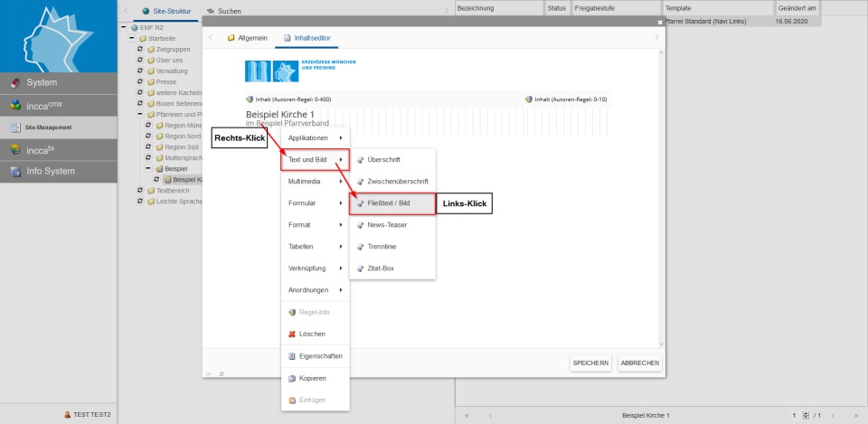Click the Eigenschaften icon in context menu

click(x=291, y=356)
